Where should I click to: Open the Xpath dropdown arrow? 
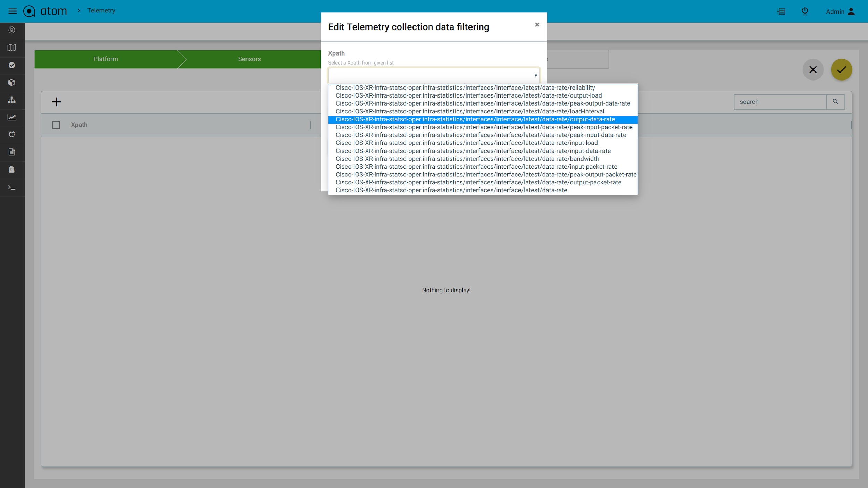click(536, 76)
